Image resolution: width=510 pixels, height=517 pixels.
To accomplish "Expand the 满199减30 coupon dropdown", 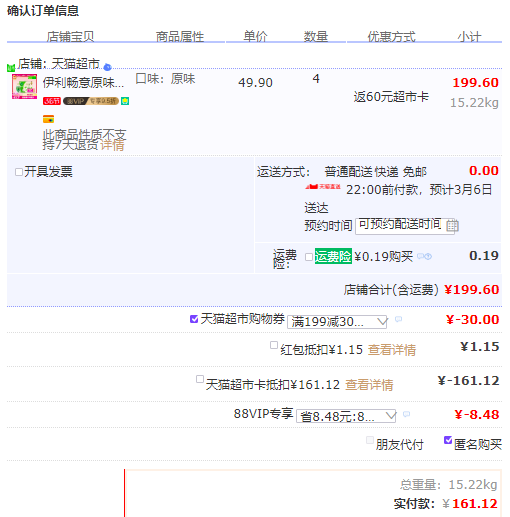I will pos(337,322).
